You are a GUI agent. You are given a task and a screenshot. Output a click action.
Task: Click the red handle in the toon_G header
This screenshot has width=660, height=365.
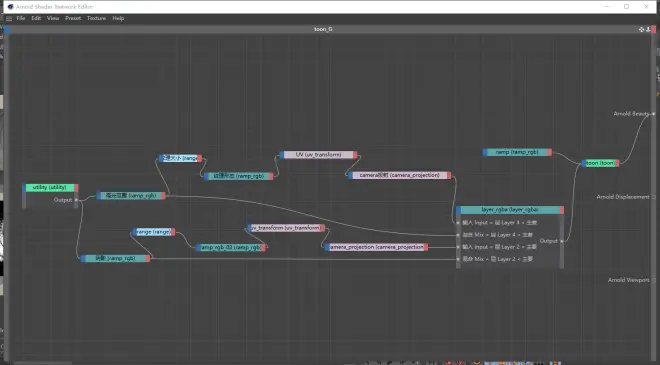coord(654,29)
